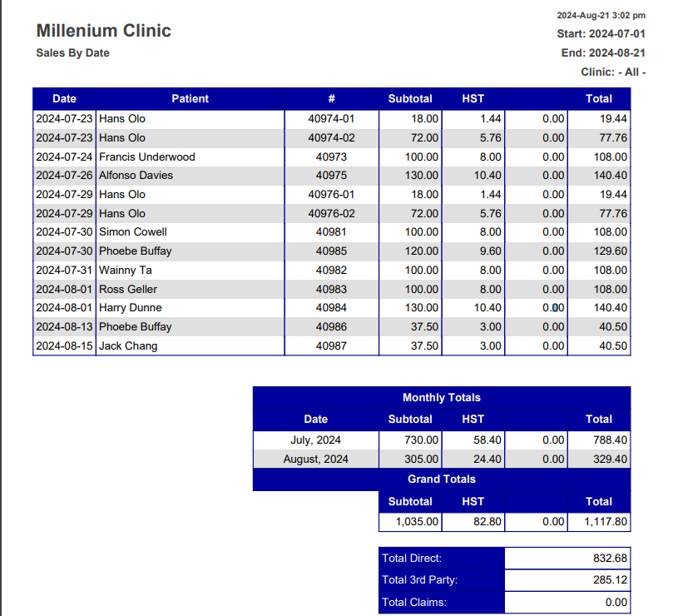Image resolution: width=673 pixels, height=616 pixels.
Task: Click invoice number 40981
Action: coord(331,232)
